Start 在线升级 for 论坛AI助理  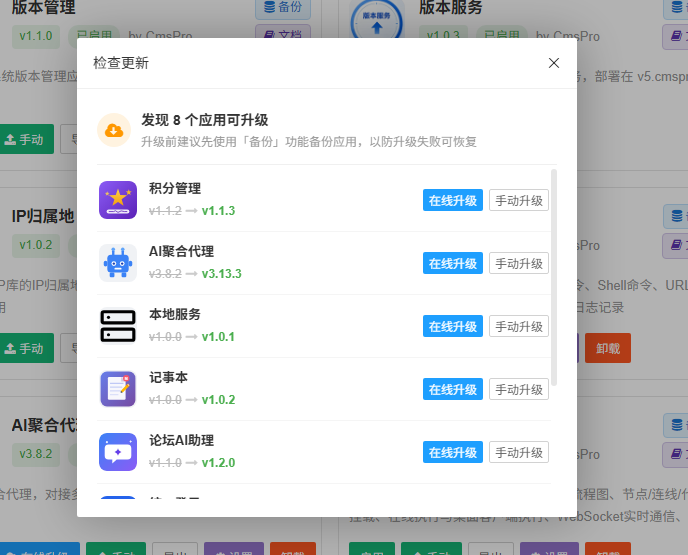point(453,452)
